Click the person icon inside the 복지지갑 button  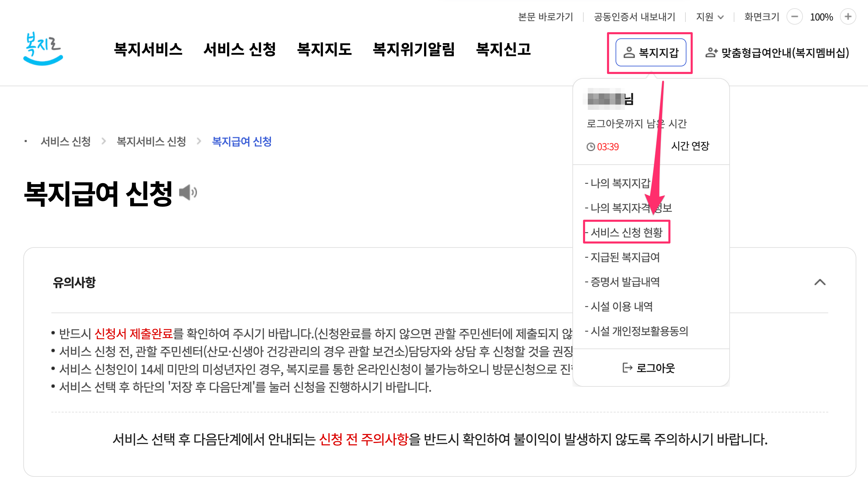[629, 52]
